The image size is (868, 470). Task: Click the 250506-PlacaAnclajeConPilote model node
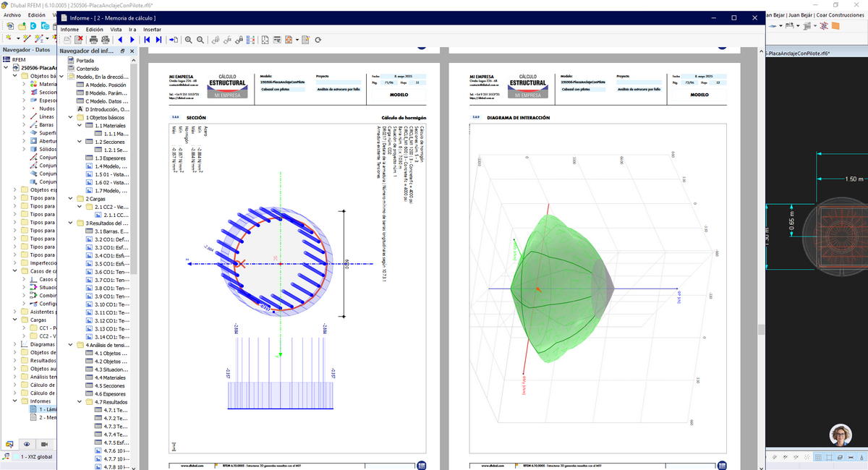(x=39, y=68)
